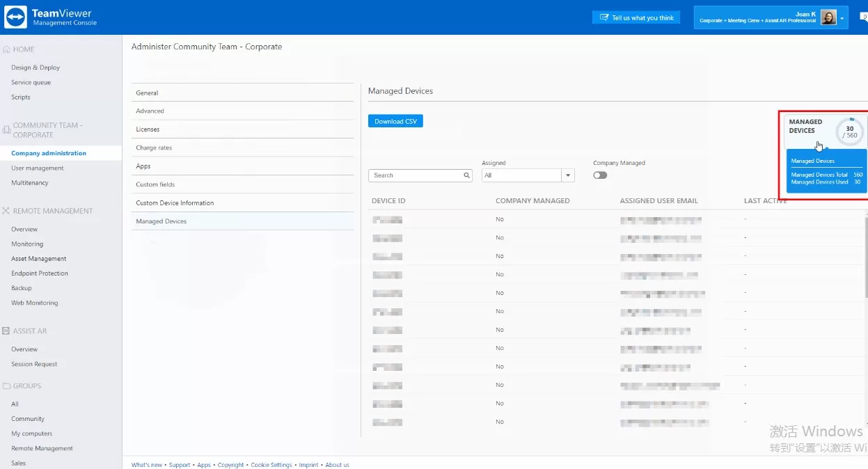Toggle the Company Managed switch
The height and width of the screenshot is (469, 868).
(600, 175)
